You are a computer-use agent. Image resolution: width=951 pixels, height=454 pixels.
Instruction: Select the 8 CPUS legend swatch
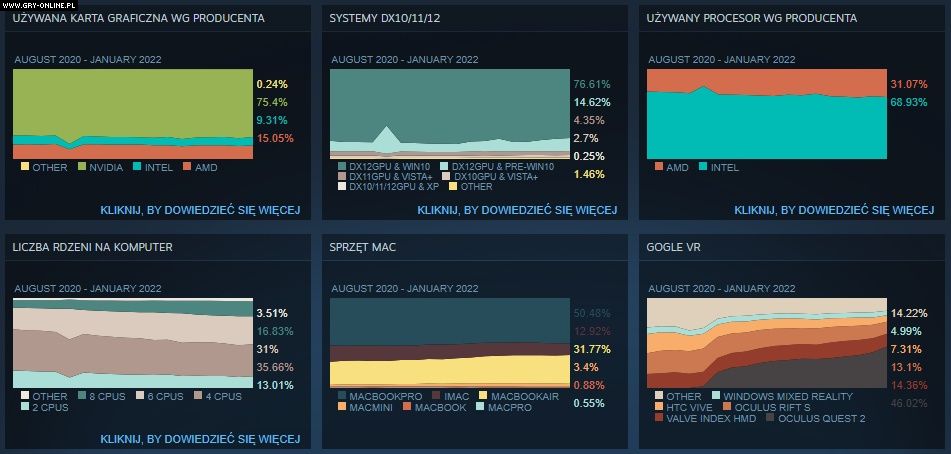pos(84,396)
